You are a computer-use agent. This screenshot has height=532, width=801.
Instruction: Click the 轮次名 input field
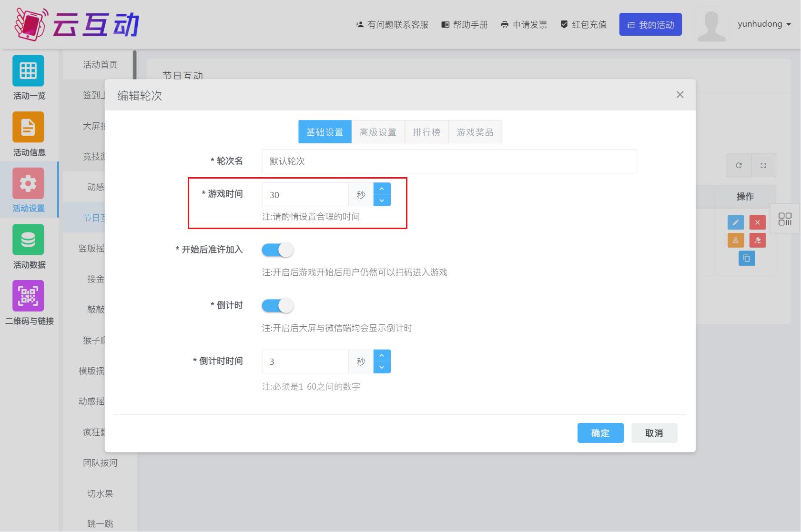pos(449,161)
